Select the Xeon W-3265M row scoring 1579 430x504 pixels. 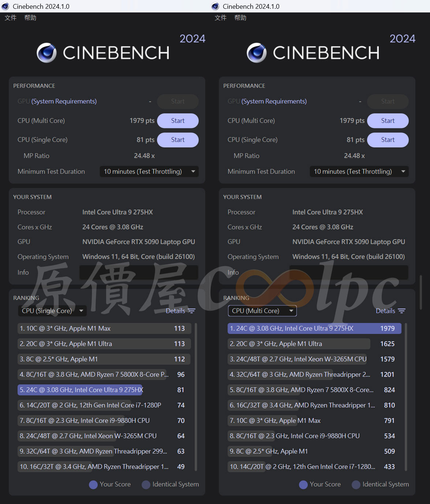(x=314, y=359)
